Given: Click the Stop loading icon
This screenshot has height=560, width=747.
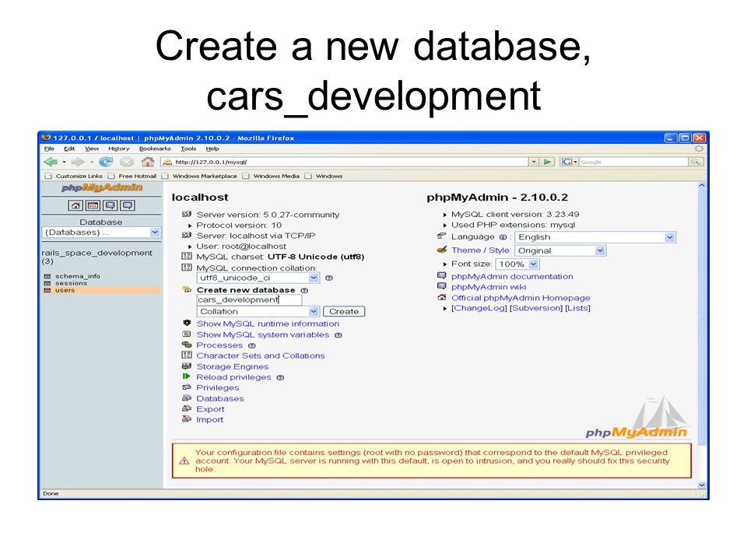Looking at the screenshot, I should [127, 162].
